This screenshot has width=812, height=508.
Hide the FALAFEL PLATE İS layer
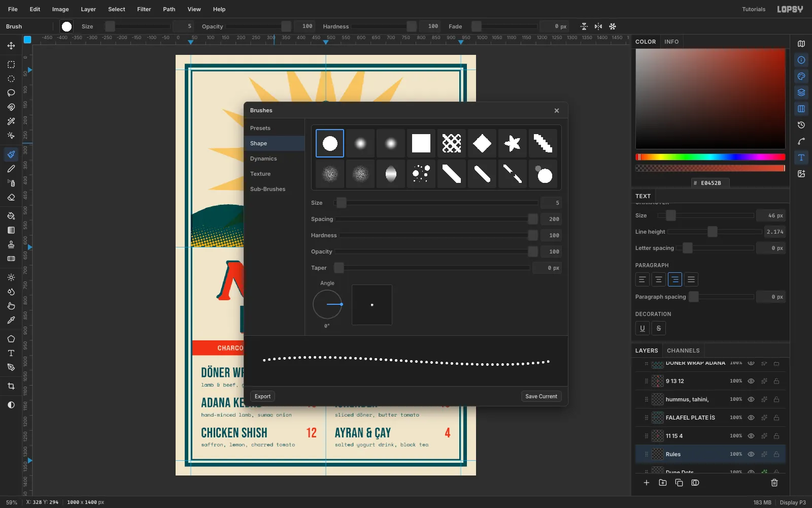tap(751, 418)
